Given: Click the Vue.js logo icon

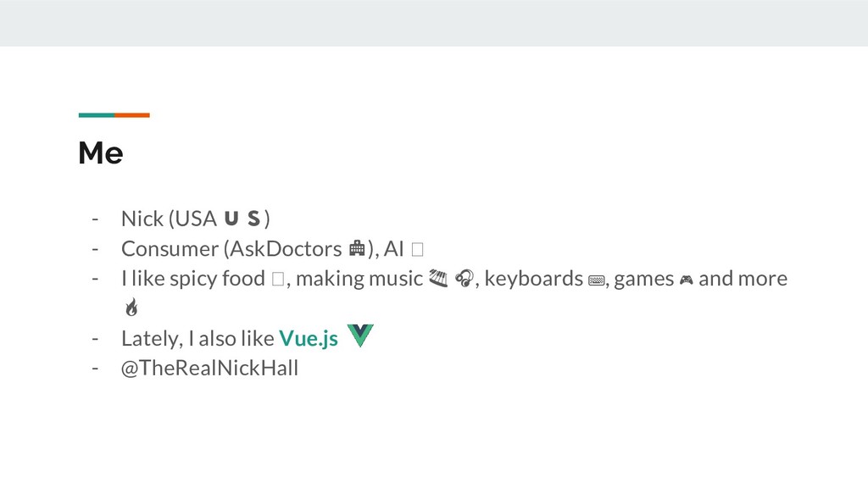Looking at the screenshot, I should pyautogui.click(x=360, y=335).
